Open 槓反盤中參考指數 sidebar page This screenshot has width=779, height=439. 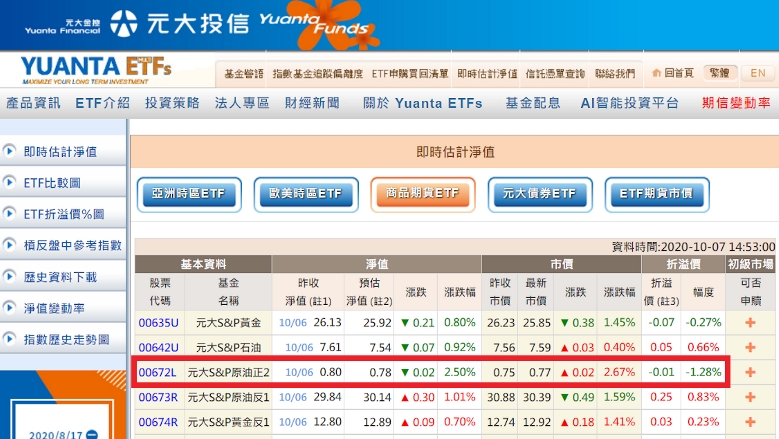click(x=73, y=245)
